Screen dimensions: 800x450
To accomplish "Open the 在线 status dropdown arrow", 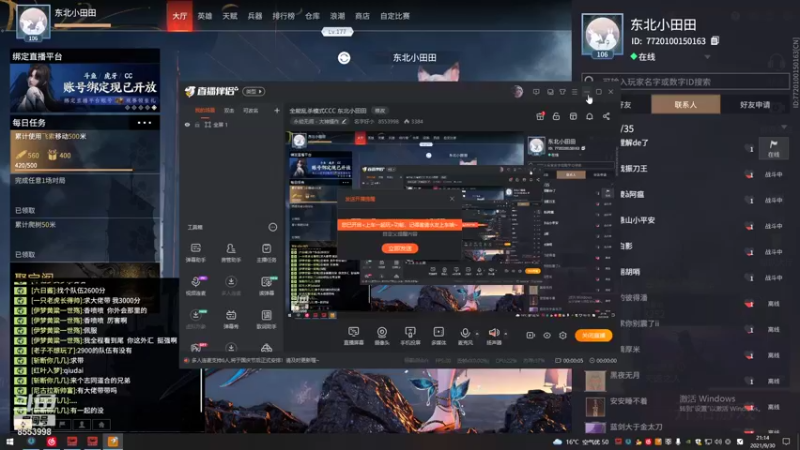I will point(707,57).
